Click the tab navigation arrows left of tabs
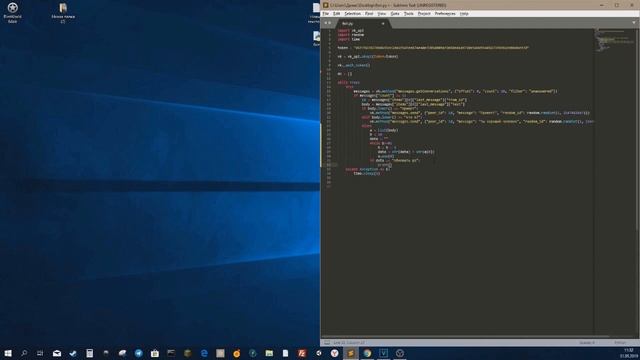Viewport: 640px width, 360px height. [327, 23]
